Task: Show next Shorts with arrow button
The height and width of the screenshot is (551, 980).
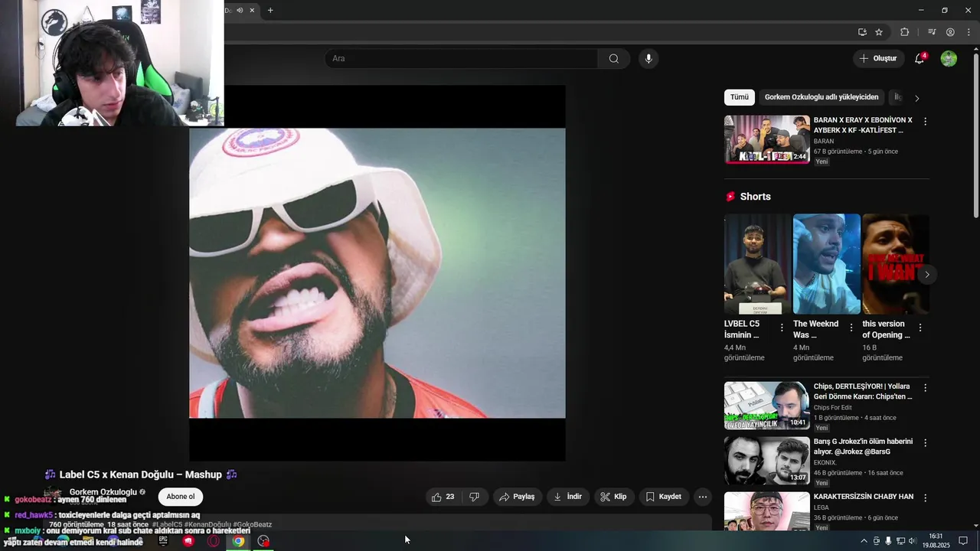Action: [927, 274]
